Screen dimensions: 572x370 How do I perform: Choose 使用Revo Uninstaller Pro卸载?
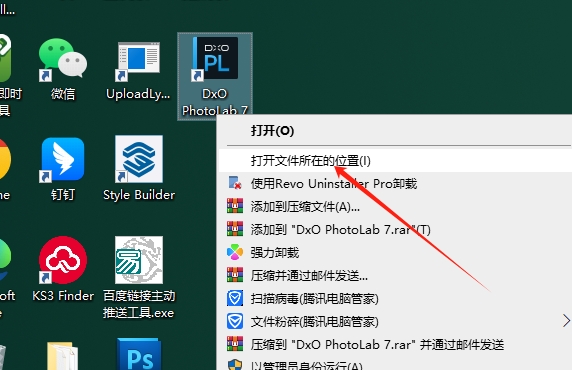[x=395, y=183]
